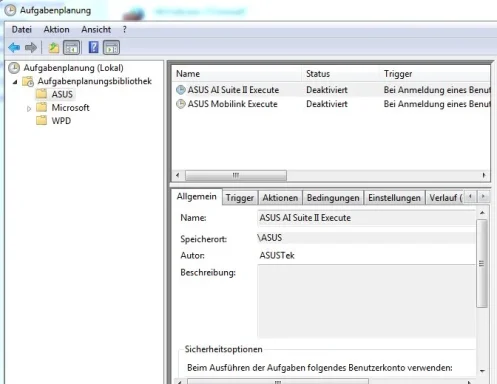Click the Name field showing ASUS AI Suite II Execute
The image size is (497, 384).
pyautogui.click(x=366, y=218)
